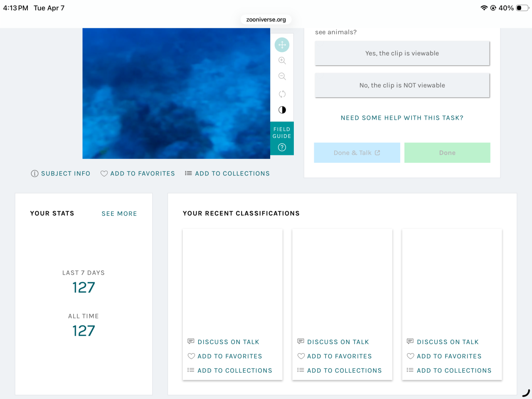532x399 pixels.
Task: Click the Done & Talk button
Action: [357, 153]
